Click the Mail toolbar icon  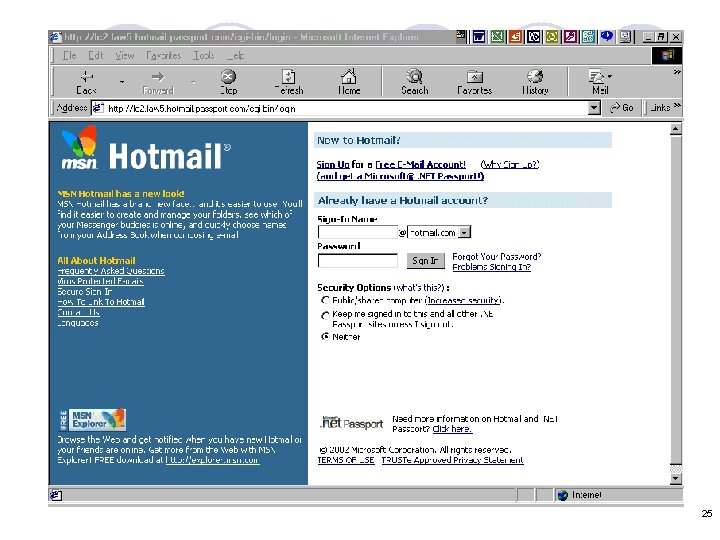pos(596,76)
